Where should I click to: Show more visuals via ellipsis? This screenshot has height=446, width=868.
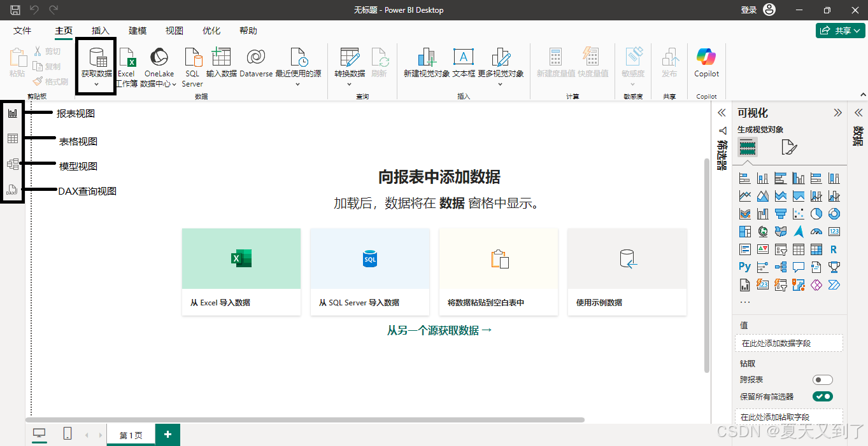click(x=745, y=302)
